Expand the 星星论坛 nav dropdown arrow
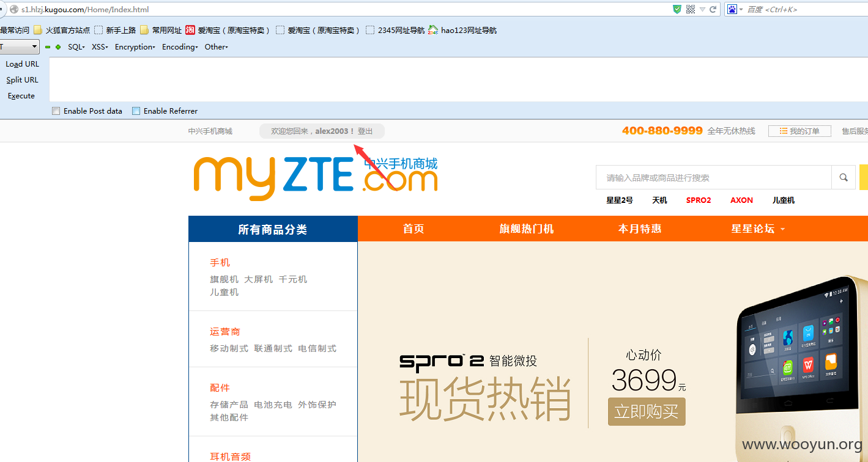868x462 pixels. tap(782, 230)
